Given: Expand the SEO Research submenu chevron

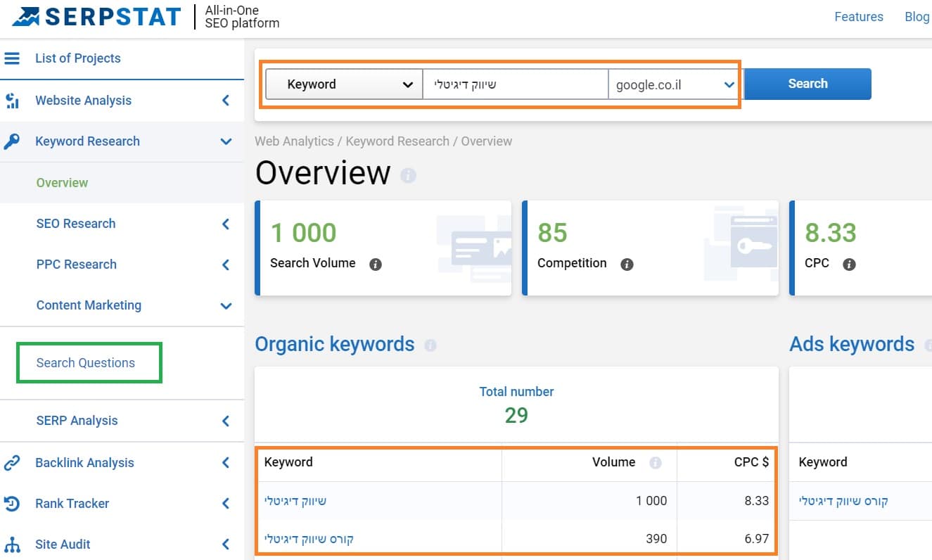Looking at the screenshot, I should coord(226,224).
